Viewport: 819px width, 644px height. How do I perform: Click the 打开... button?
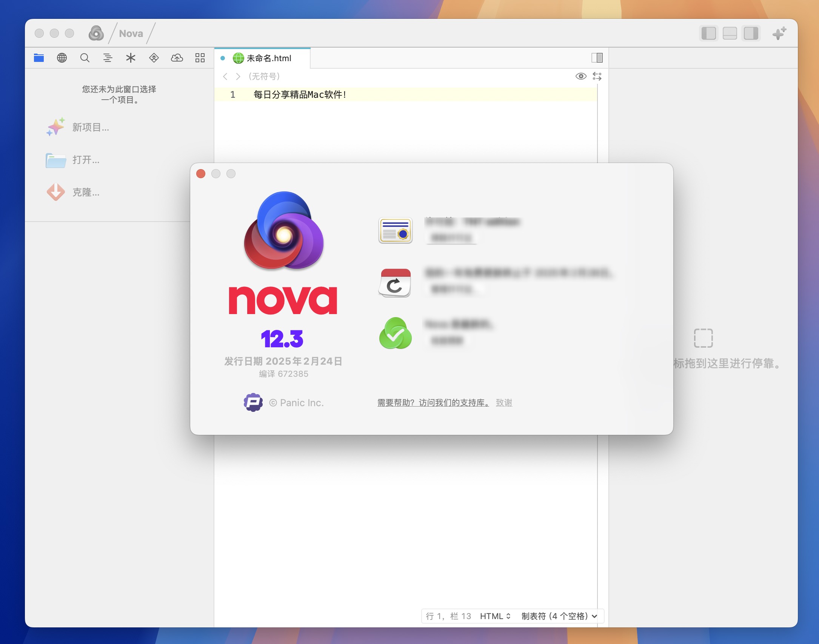coord(73,160)
